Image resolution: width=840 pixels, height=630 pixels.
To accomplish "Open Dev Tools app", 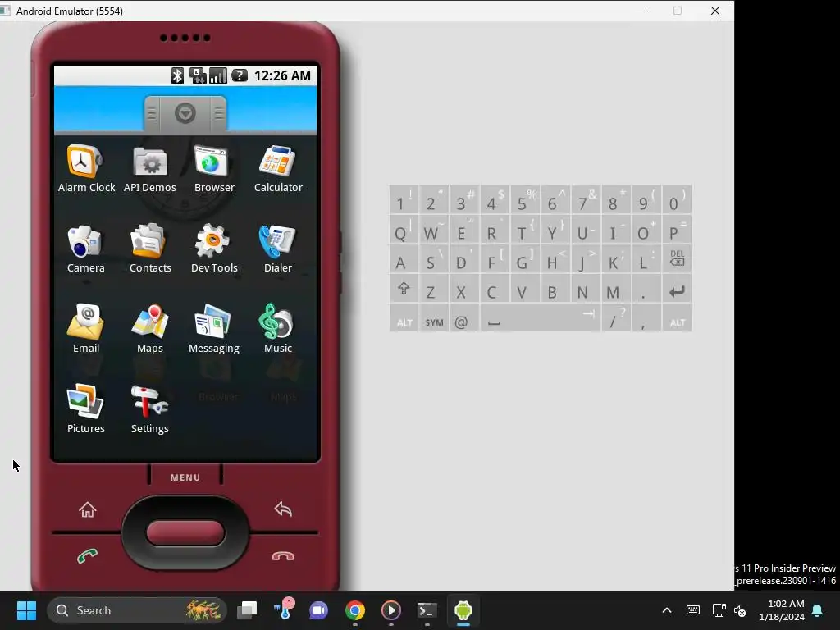I will pyautogui.click(x=214, y=249).
